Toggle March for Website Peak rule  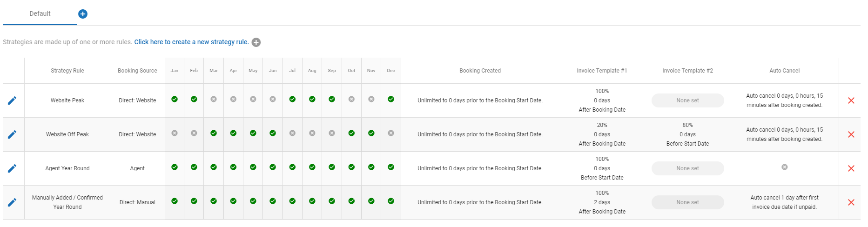(x=214, y=99)
